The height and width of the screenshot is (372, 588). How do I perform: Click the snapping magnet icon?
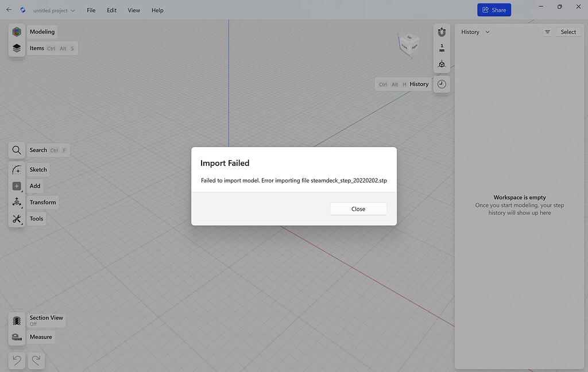click(441, 32)
